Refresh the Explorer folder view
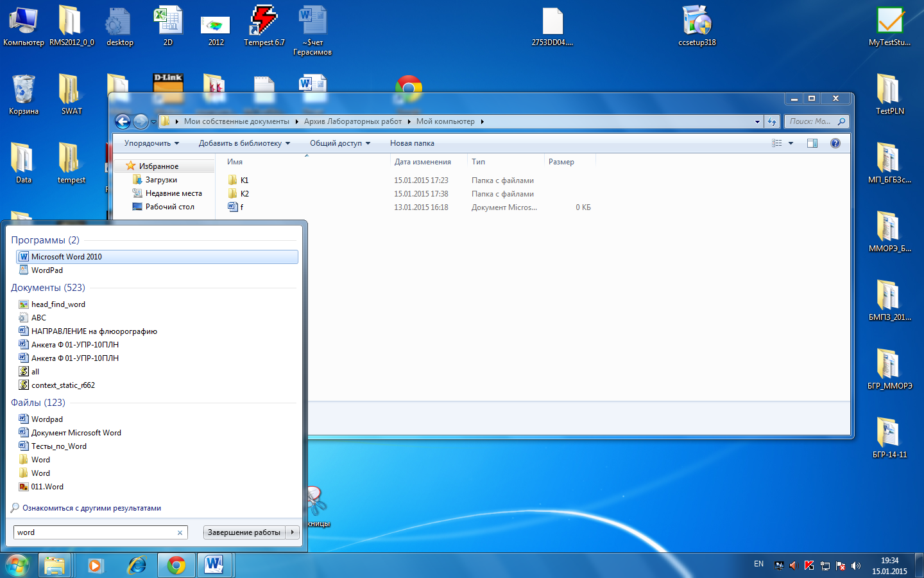924x578 pixels. pos(772,121)
